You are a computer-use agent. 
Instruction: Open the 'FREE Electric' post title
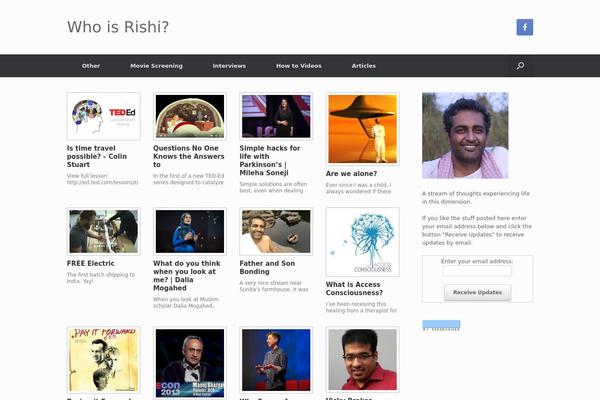[x=91, y=263]
